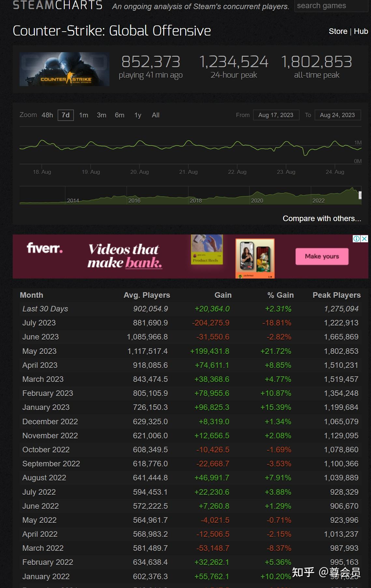The image size is (371, 588).
Task: Select the 1m zoom range
Action: [84, 115]
